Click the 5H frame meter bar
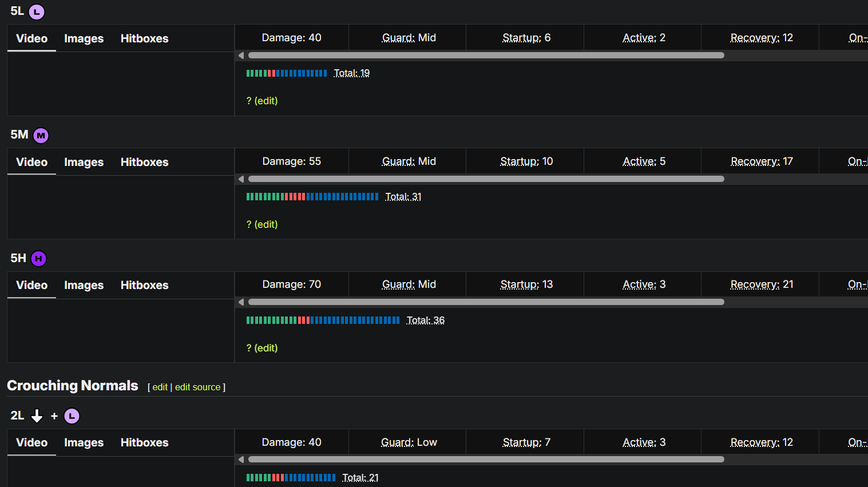Viewport: 868px width, 487px height. (x=323, y=320)
